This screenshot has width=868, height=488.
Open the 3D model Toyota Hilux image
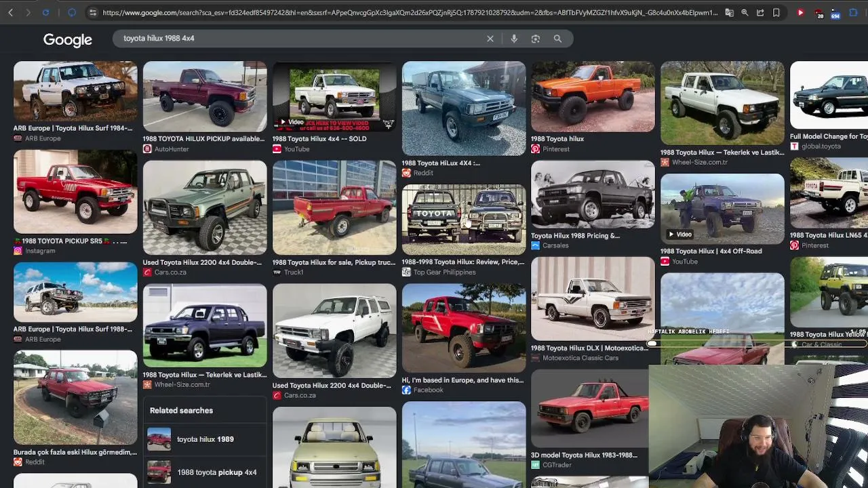(x=589, y=409)
